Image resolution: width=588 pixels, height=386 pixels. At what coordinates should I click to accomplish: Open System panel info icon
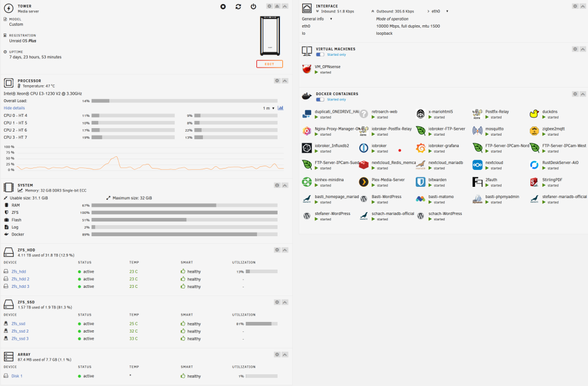pos(277,185)
